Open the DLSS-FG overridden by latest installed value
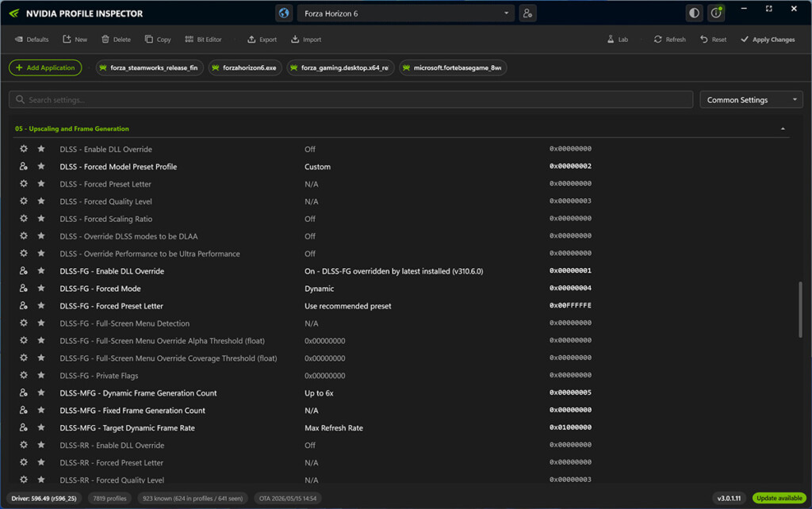Screen dimensions: 812x509 click(393, 271)
